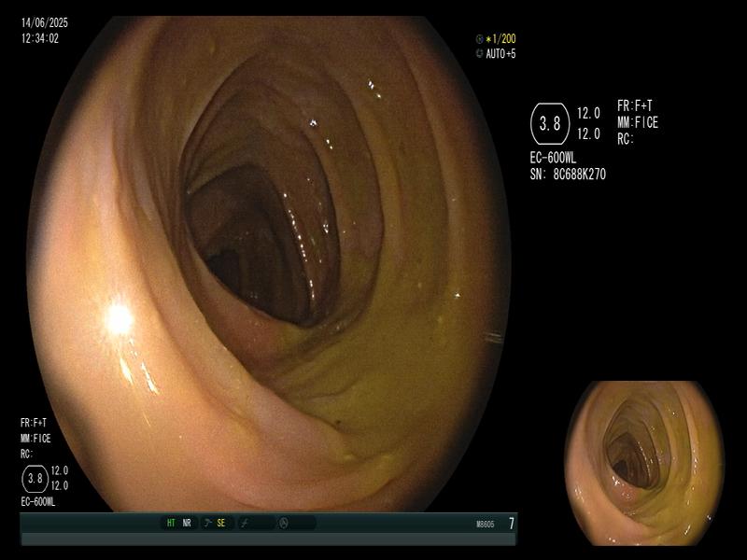Image resolution: width=747 pixels, height=560 pixels.
Task: Click the MM:FICE label in the right panel
Action: (x=638, y=123)
